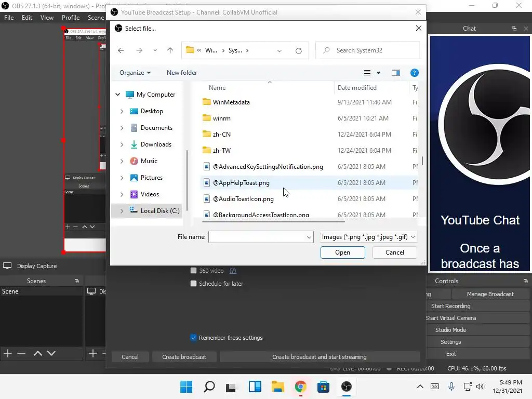Change view layout icon
Image resolution: width=532 pixels, height=399 pixels.
click(x=367, y=73)
